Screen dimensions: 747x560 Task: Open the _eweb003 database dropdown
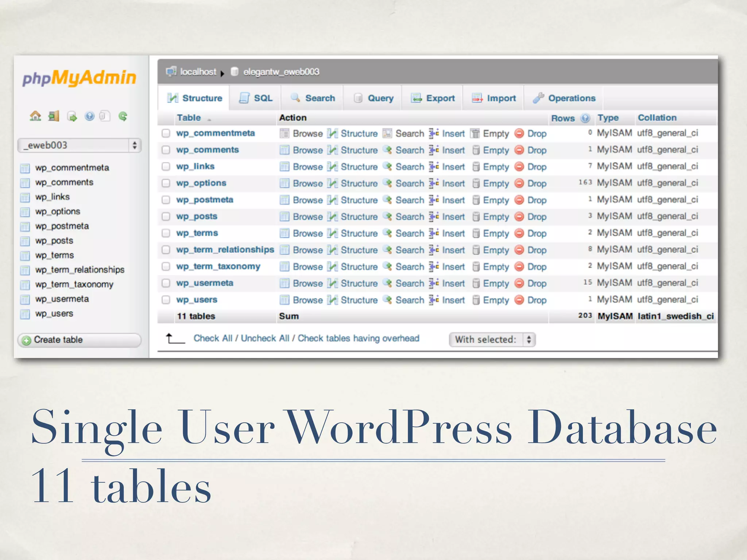tap(79, 145)
